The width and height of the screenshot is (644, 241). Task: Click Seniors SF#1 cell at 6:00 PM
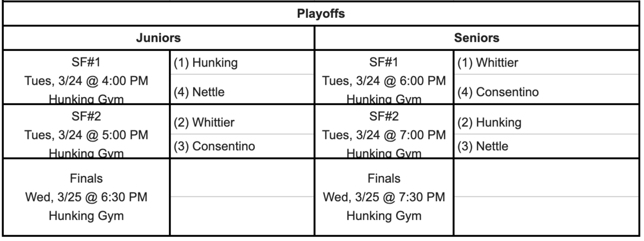coord(384,80)
